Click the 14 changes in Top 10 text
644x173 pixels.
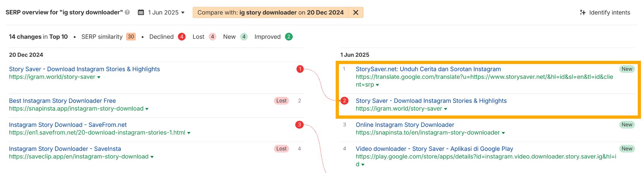[38, 37]
